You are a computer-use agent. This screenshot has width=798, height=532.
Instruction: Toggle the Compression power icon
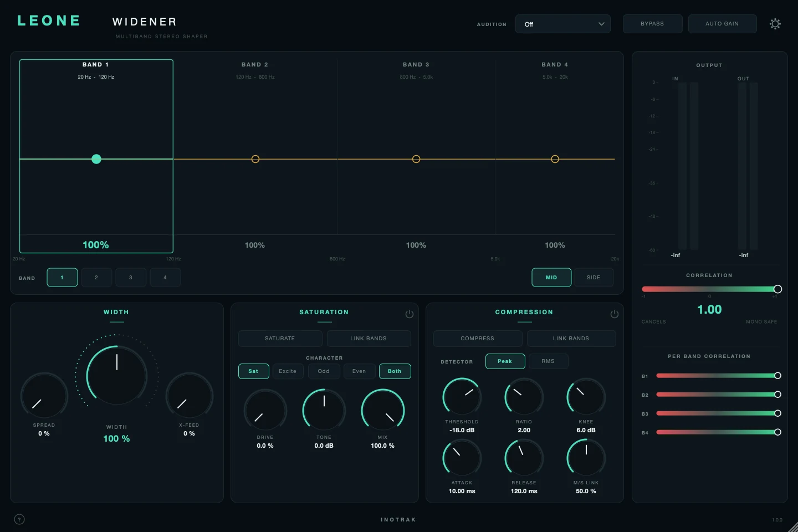point(615,314)
